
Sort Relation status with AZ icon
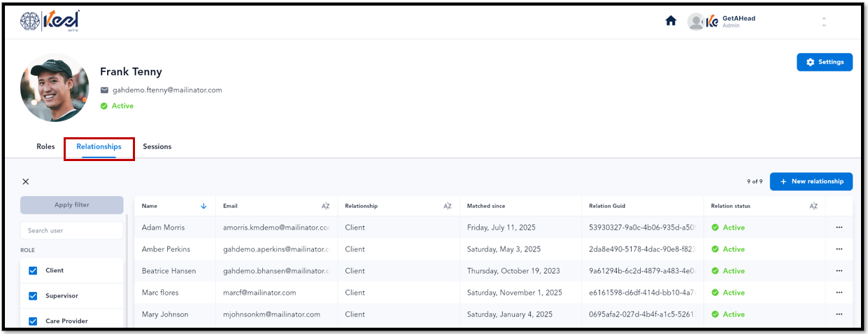tap(813, 206)
